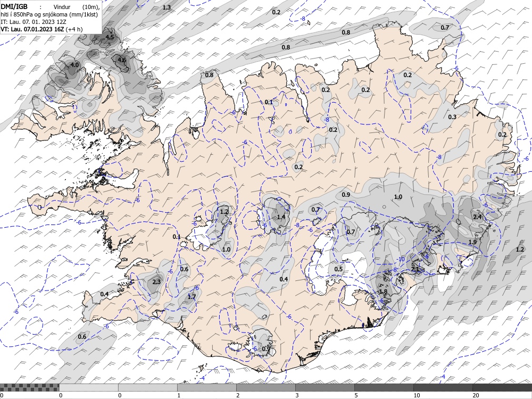Image resolution: width=532 pixels, height=399 pixels.
Task: Pick legend swatch between labels 3 and 5
Action: (325, 387)
